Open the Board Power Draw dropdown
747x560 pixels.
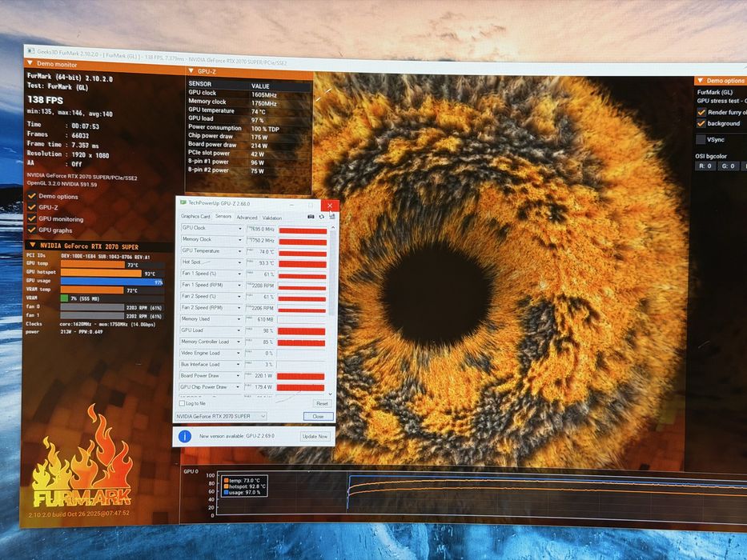(239, 376)
